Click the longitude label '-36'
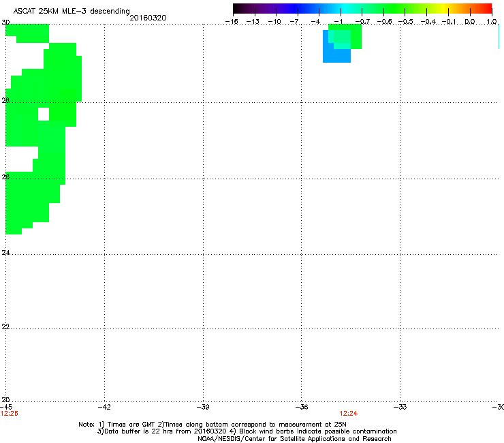Image resolution: width=504 pixels, height=443 pixels. click(x=301, y=407)
